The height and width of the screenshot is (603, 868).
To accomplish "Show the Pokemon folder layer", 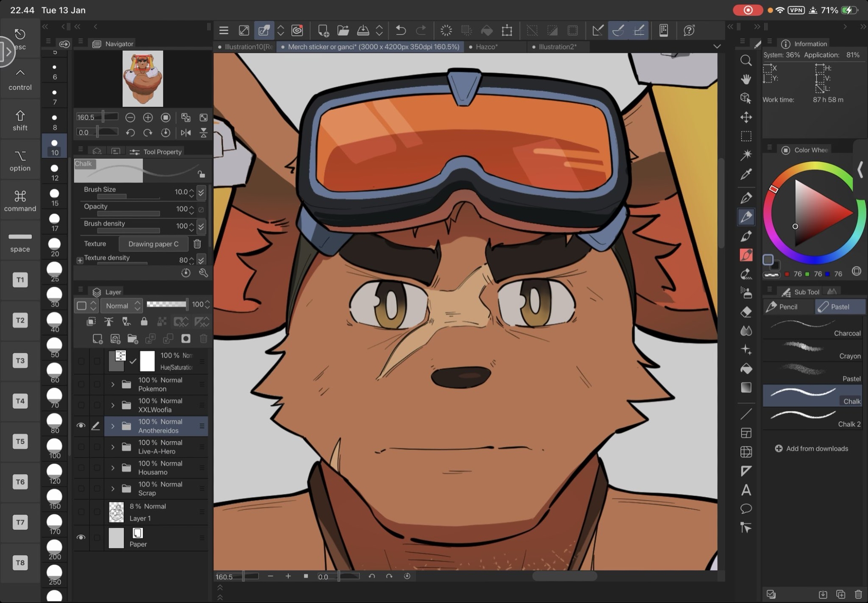I will pyautogui.click(x=81, y=384).
